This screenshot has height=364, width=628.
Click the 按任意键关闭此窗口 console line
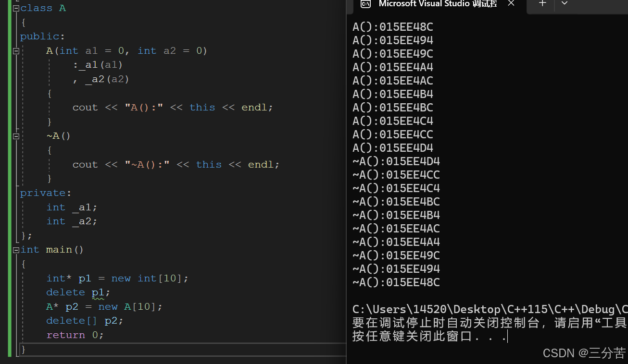click(429, 336)
